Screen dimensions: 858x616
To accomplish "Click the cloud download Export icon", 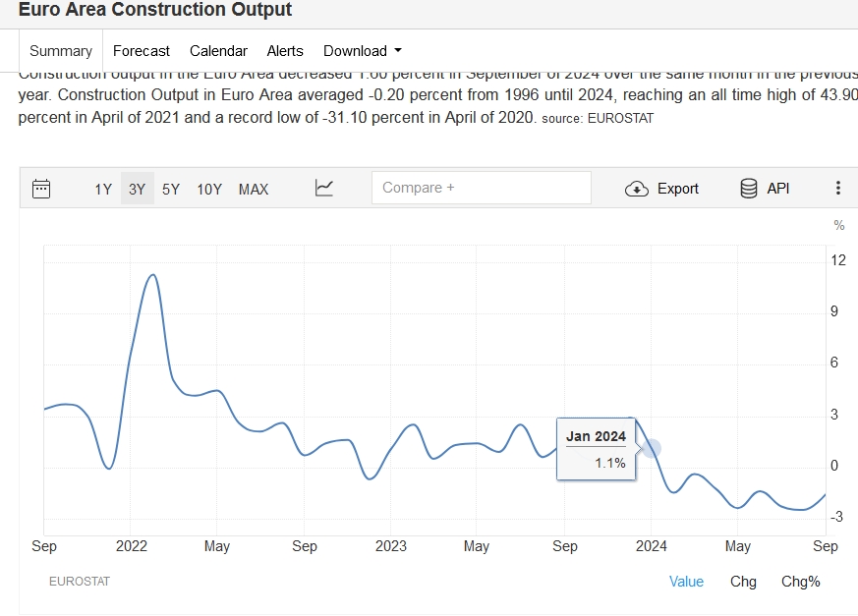I will (x=637, y=189).
